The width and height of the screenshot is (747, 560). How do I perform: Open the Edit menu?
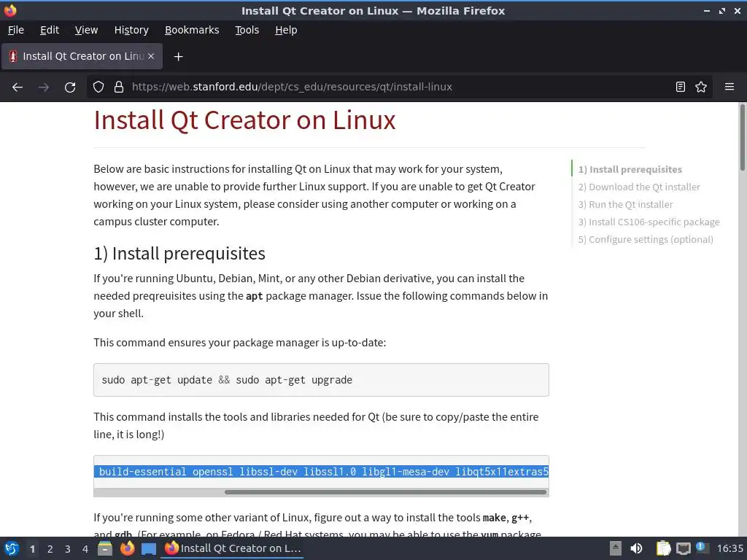[x=50, y=30]
